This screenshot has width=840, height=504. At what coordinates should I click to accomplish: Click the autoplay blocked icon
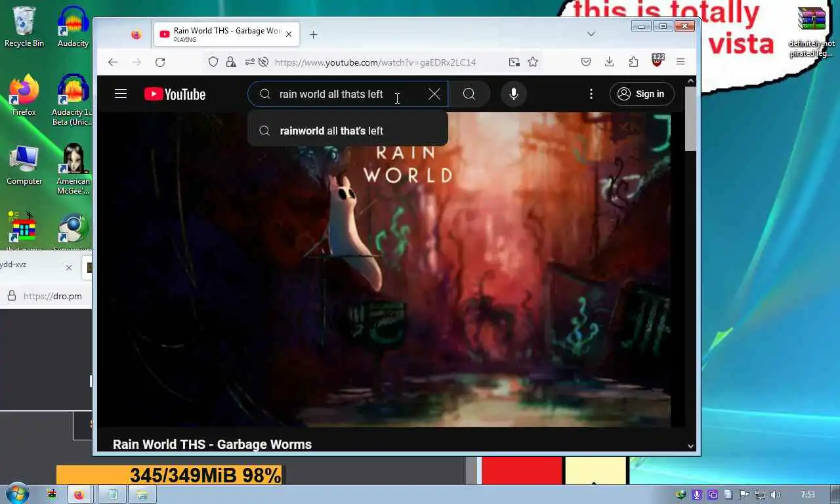point(263,62)
